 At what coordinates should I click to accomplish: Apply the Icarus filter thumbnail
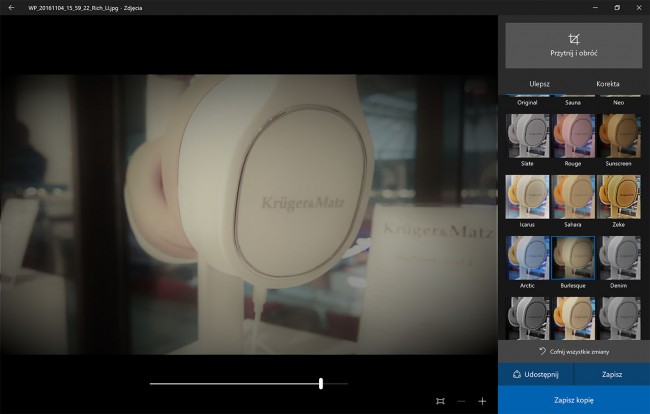click(527, 197)
